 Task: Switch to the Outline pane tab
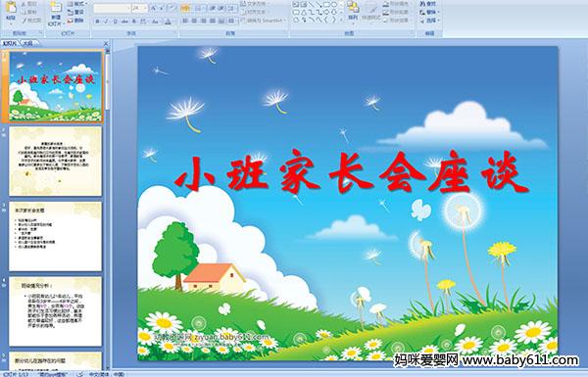27,43
